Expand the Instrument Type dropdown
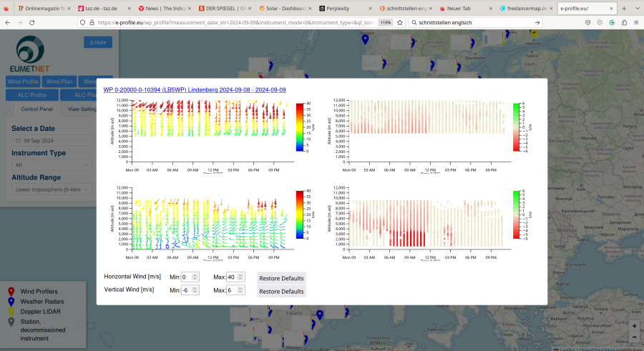This screenshot has width=644, height=351. [54, 165]
